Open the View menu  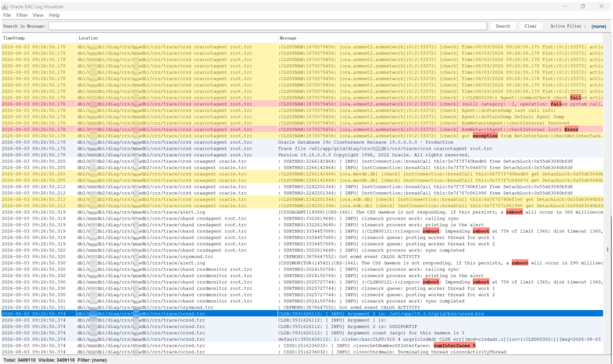(x=38, y=15)
